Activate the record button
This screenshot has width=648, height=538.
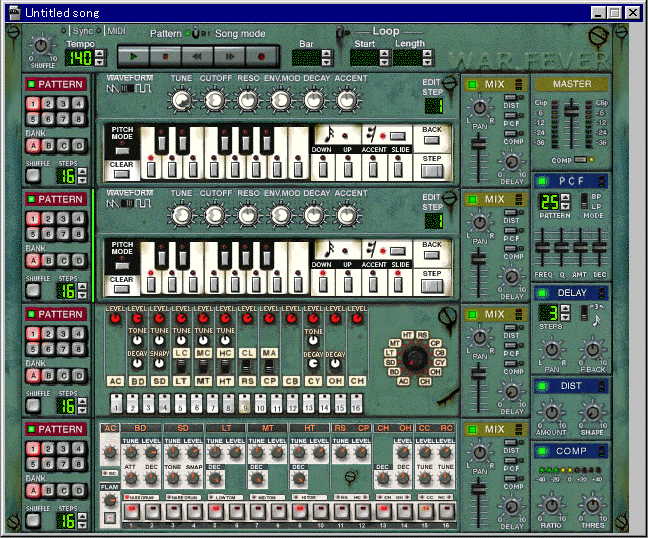pyautogui.click(x=262, y=57)
